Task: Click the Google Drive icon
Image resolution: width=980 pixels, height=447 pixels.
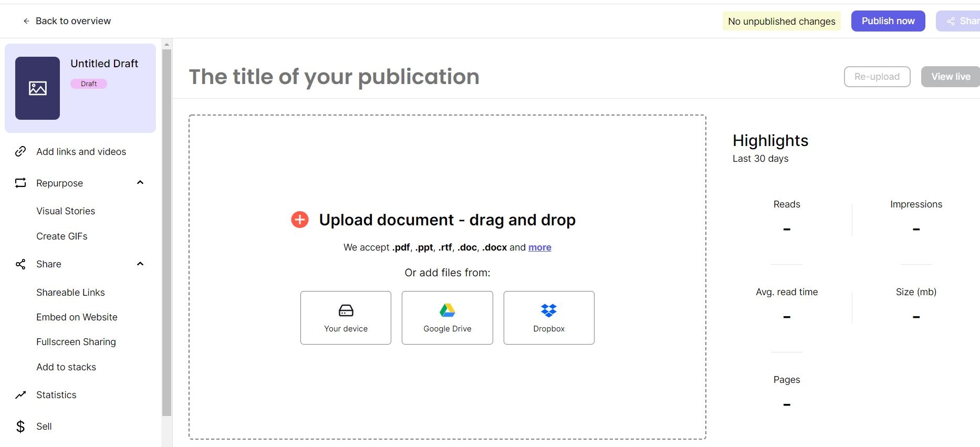Action: (x=447, y=310)
